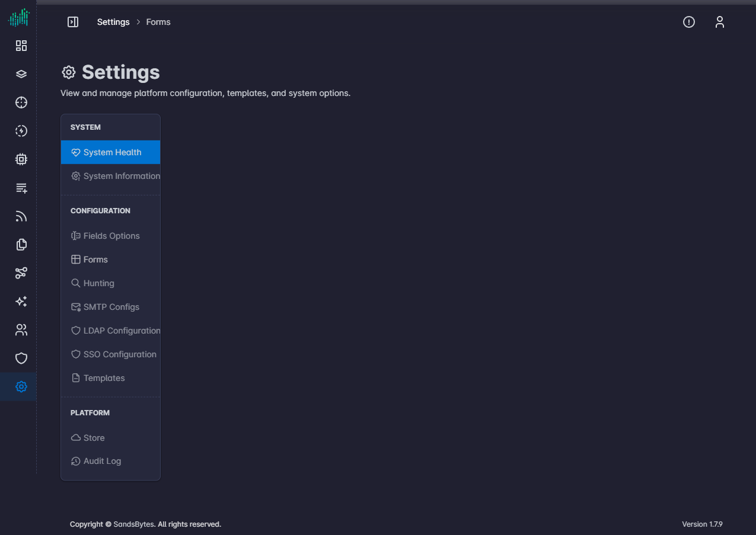Open Templates settings
Screen dimensions: 756x535
coord(110,378)
